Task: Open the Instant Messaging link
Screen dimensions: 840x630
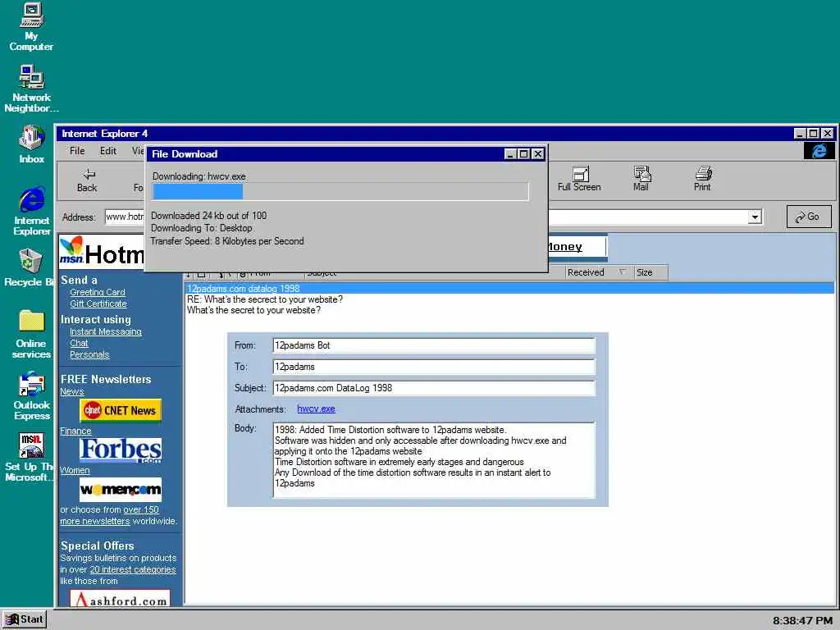Action: 106,331
